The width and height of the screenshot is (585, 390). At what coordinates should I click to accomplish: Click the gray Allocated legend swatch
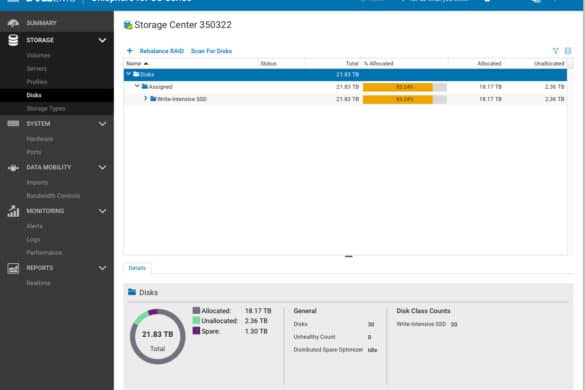coord(196,310)
